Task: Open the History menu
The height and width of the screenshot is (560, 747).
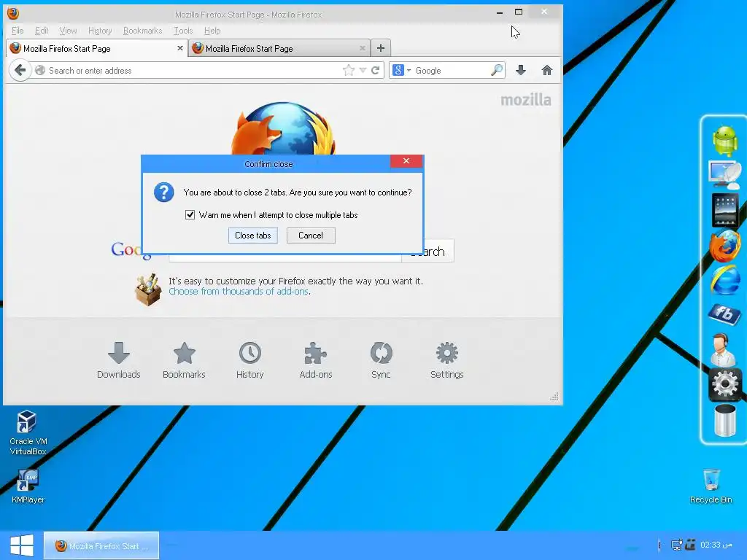Action: coord(100,31)
